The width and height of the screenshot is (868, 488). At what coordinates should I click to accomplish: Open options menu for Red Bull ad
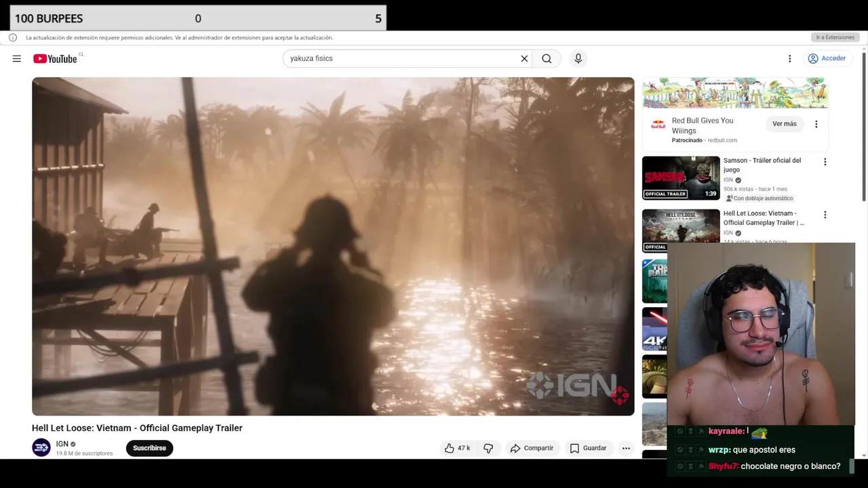pyautogui.click(x=816, y=124)
